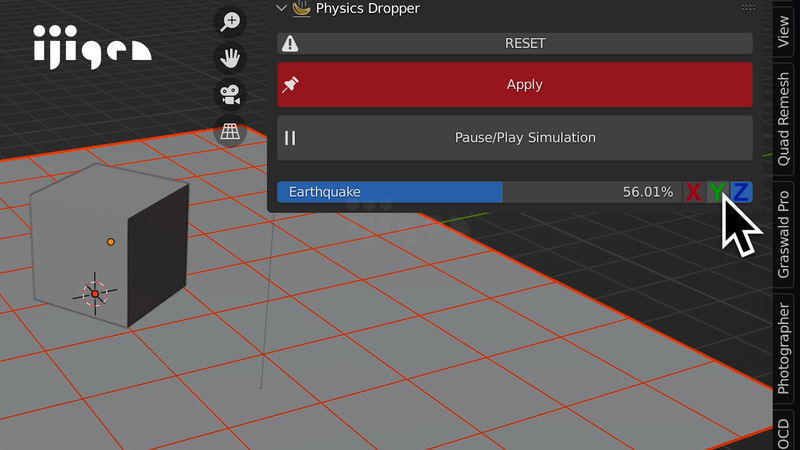
Task: Click the Earthquake strength slider
Action: [480, 192]
